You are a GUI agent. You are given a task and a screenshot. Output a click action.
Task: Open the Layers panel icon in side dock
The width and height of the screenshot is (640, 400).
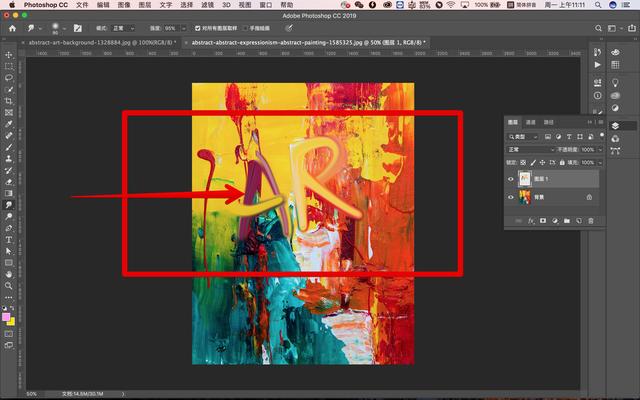616,125
